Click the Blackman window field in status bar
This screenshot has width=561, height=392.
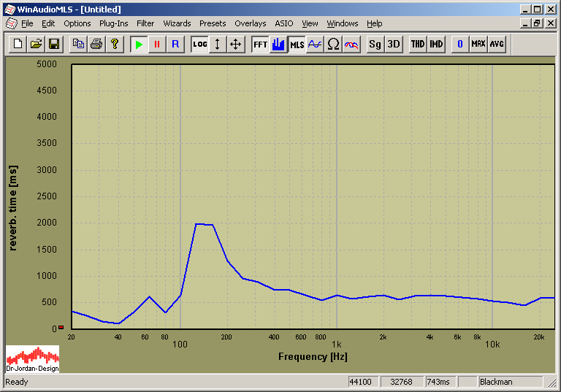pyautogui.click(x=509, y=382)
